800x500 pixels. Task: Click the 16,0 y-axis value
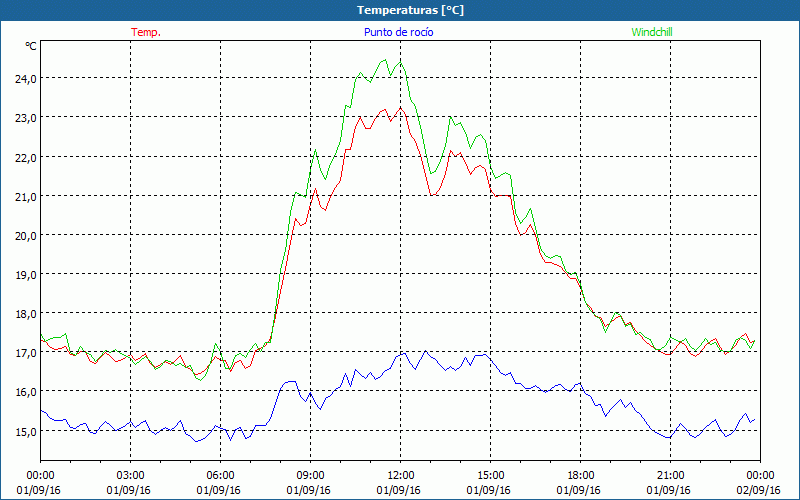[26, 392]
